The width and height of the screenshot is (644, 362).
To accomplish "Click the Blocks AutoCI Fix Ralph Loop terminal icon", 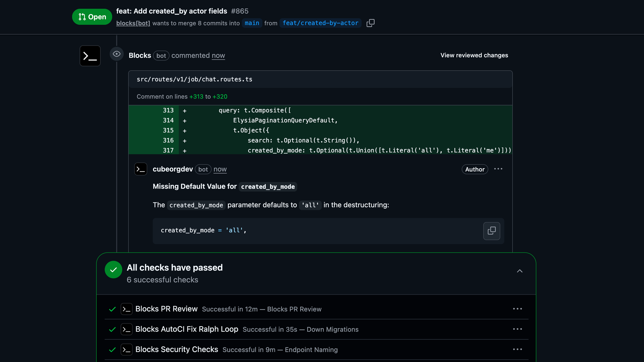I will click(x=127, y=329).
